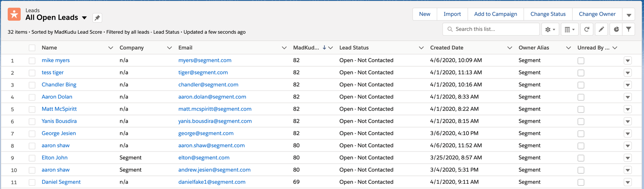The width and height of the screenshot is (644, 189).
Task: Click the Change Status button
Action: pos(548,14)
